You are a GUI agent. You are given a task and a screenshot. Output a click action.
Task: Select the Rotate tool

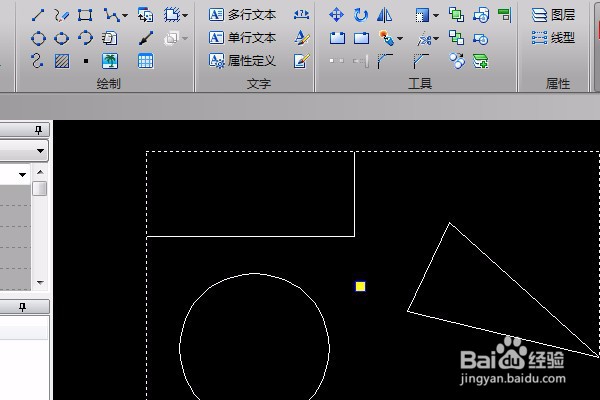click(x=360, y=15)
